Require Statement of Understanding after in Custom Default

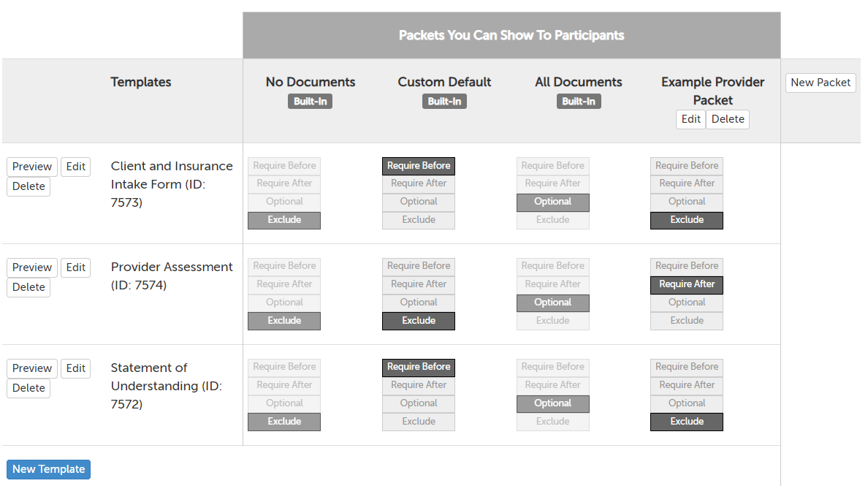pyautogui.click(x=418, y=384)
